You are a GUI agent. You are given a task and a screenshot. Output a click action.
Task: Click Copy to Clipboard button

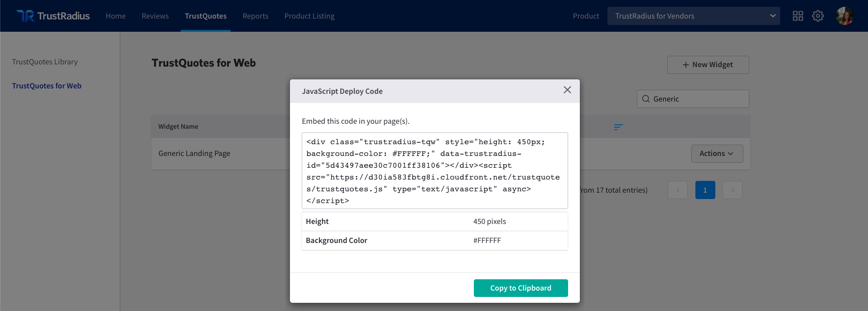(521, 288)
